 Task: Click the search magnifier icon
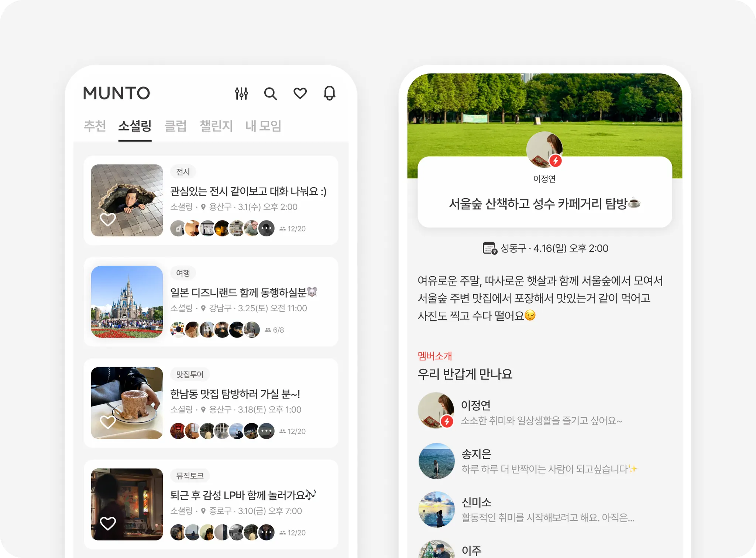click(271, 93)
